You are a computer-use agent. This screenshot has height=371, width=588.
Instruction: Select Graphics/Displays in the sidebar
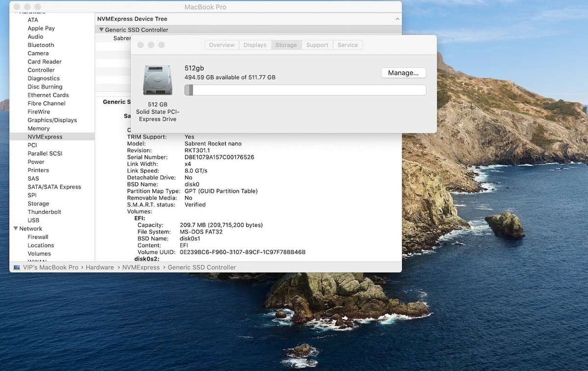coord(52,120)
